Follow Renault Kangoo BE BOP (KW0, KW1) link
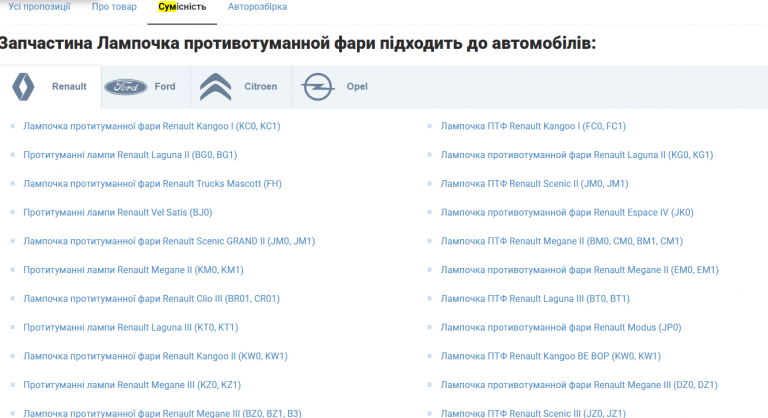This screenshot has height=418, width=768. coord(551,356)
